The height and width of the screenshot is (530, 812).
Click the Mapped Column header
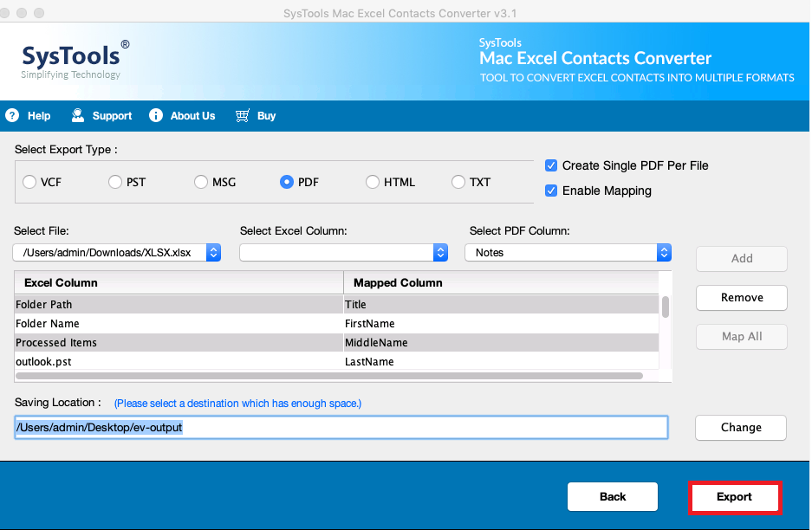[x=501, y=283]
